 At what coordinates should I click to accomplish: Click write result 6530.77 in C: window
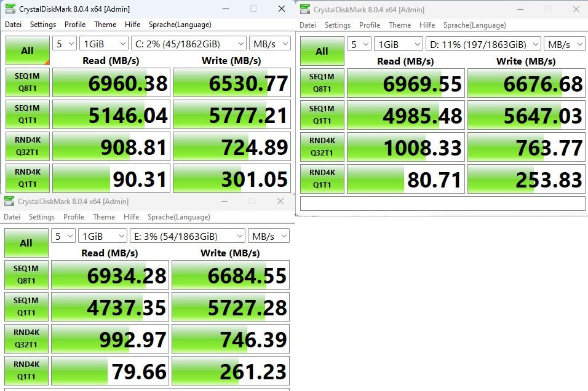tap(232, 82)
